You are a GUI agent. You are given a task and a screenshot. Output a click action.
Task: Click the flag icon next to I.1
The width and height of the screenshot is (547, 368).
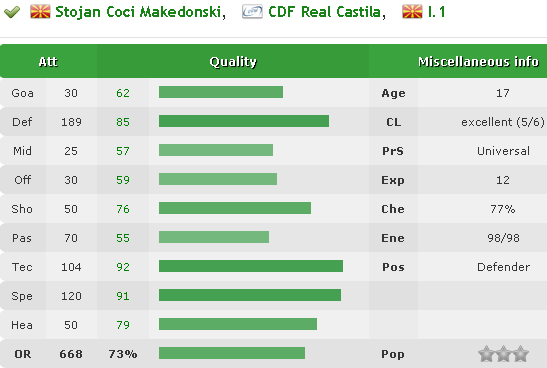pyautogui.click(x=412, y=12)
